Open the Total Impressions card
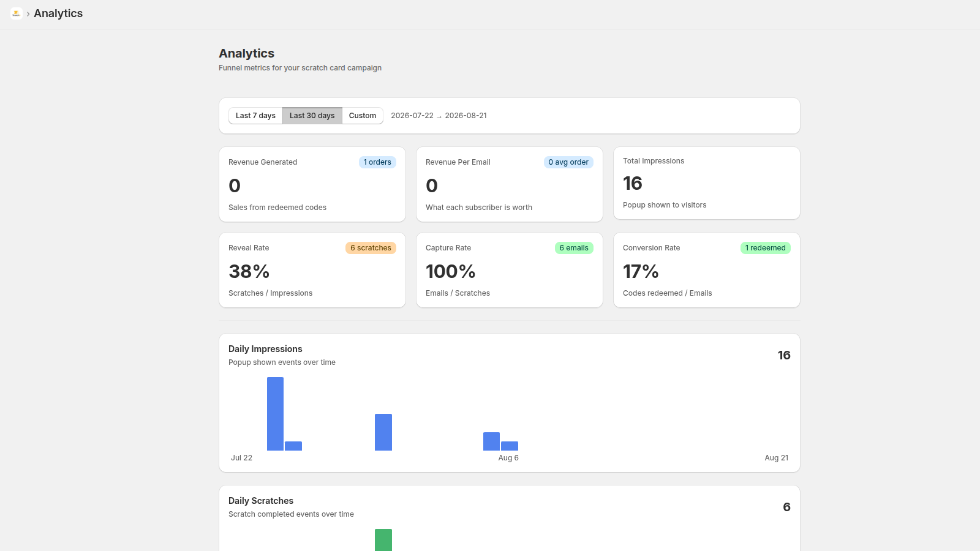Screen dimensions: 980x551 (x=707, y=183)
